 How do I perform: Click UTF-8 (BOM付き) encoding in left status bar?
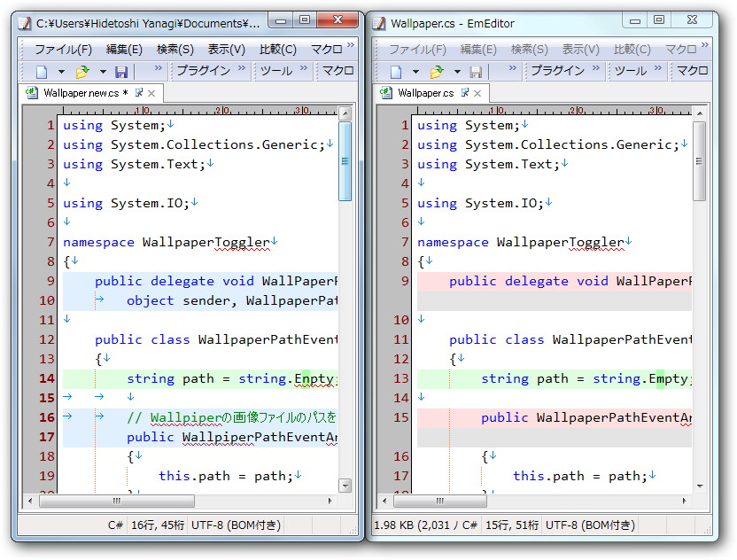click(236, 525)
